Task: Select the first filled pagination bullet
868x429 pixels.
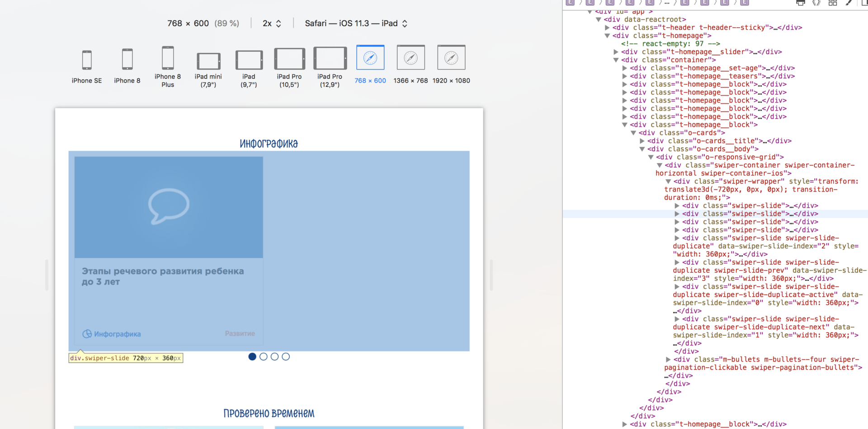Action: (252, 357)
